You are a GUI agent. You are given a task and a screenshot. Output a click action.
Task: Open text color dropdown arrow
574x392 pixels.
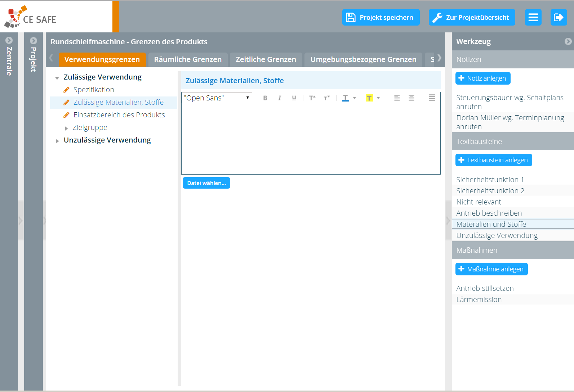click(x=355, y=98)
